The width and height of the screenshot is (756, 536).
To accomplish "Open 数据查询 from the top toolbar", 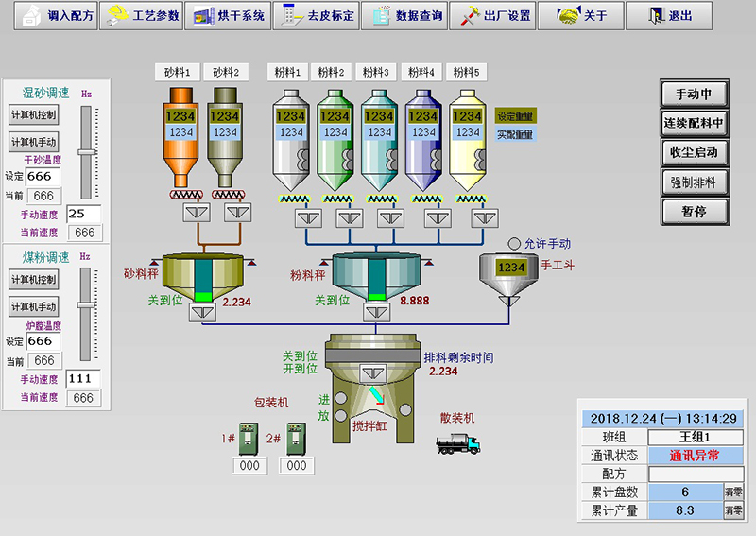I will tap(407, 16).
